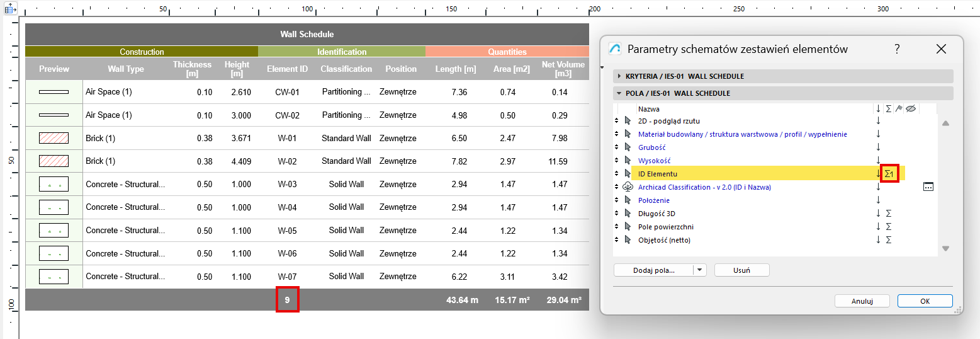Image resolution: width=980 pixels, height=339 pixels.
Task: Click the brick preview thumbnail of row W-01
Action: point(54,138)
